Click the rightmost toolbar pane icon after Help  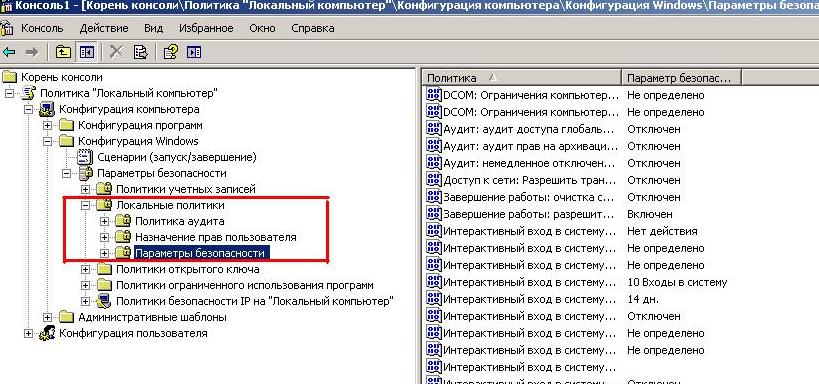pos(194,52)
